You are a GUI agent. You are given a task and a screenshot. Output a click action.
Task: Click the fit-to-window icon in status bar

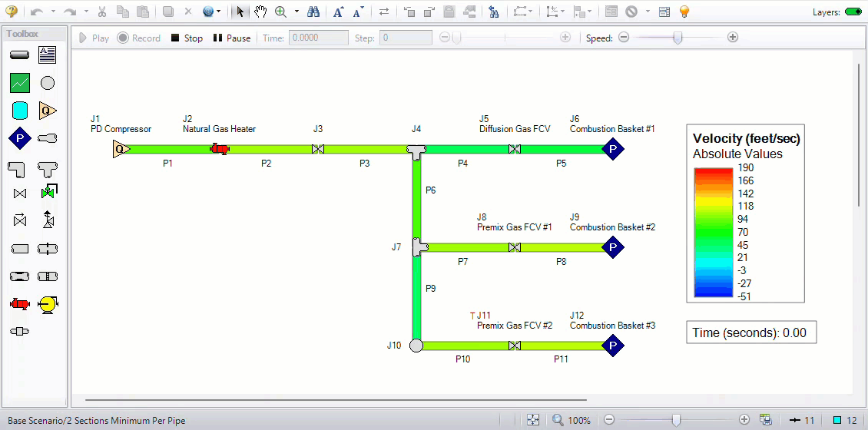coord(532,420)
